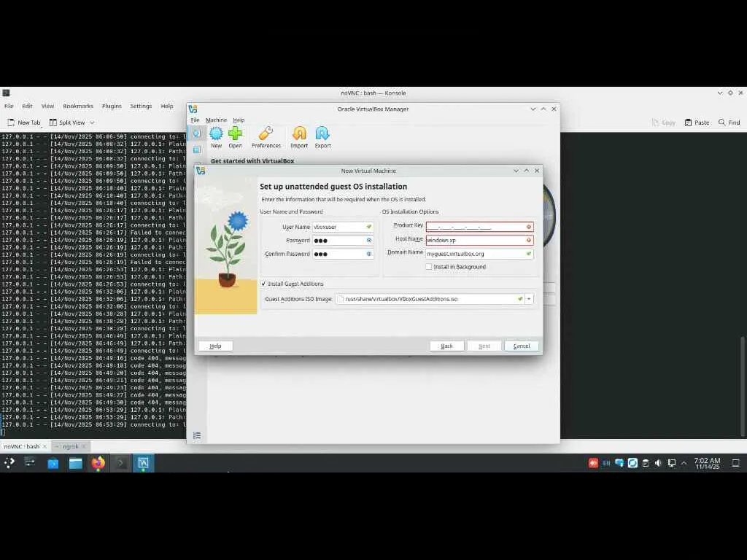Viewport: 747px width, 560px height.
Task: Toggle the Confirm Password visibility icon
Action: tap(368, 254)
